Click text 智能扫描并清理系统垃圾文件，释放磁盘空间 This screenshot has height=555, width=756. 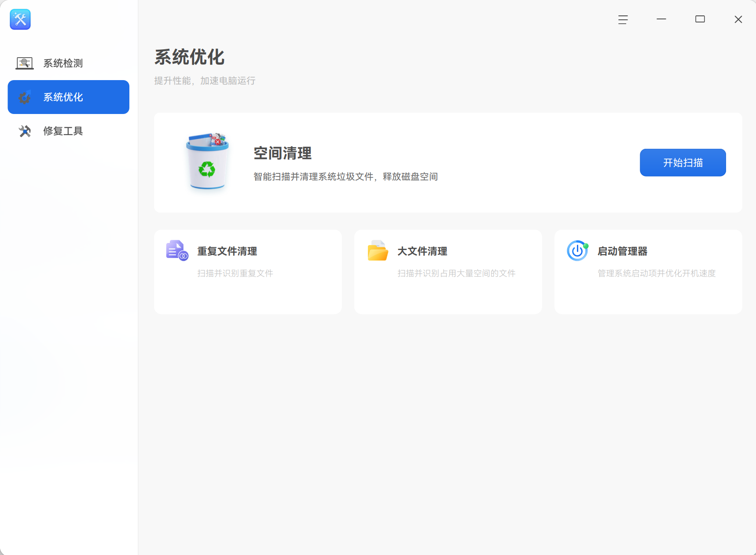(345, 176)
